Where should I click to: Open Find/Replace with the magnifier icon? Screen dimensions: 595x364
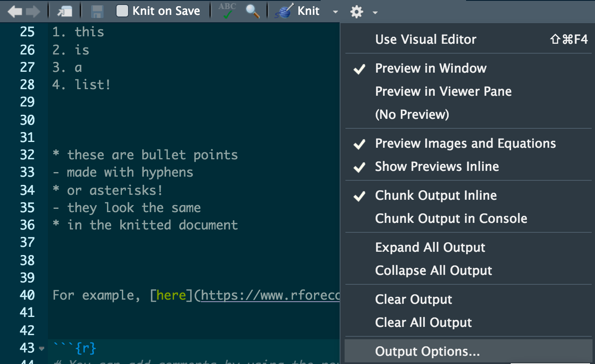click(x=252, y=11)
